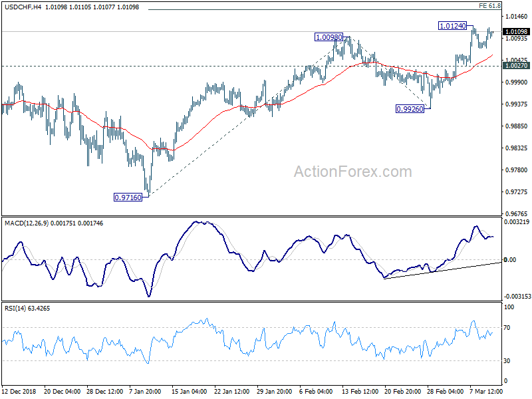This screenshot has height=399, width=532.
Task: Click the 0.99900 price axis value
Action: (x=517, y=82)
